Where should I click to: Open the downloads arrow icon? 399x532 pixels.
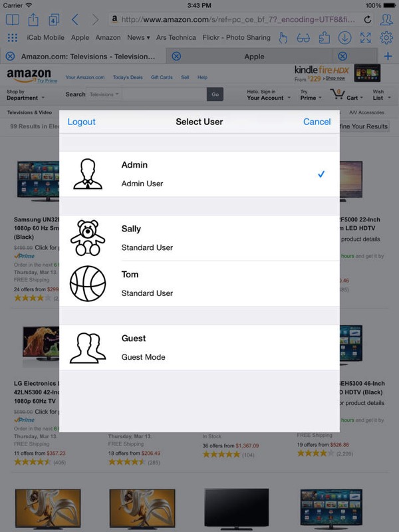point(344,38)
